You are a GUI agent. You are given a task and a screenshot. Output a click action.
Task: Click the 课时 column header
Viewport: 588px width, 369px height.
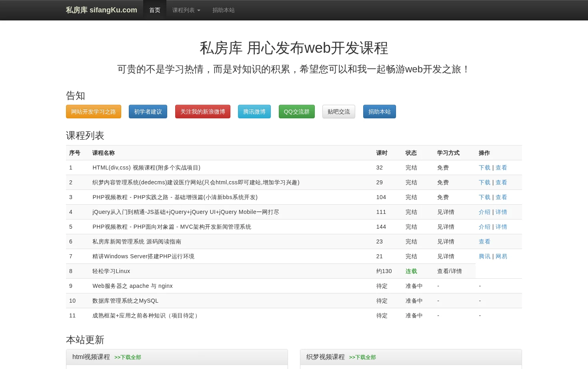pyautogui.click(x=382, y=153)
